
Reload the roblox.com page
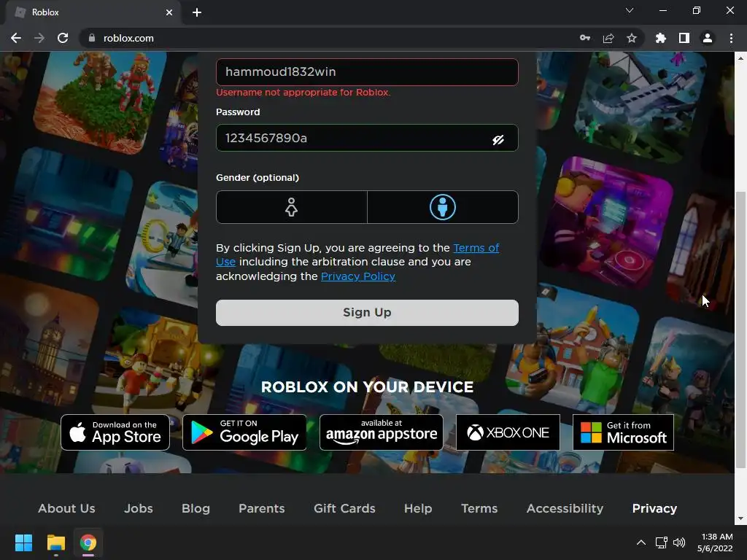pyautogui.click(x=63, y=38)
